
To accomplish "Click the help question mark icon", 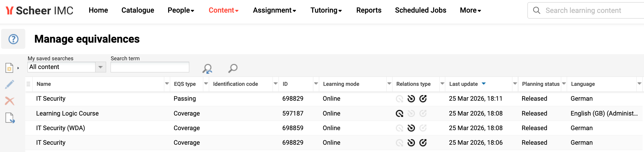I will [13, 39].
